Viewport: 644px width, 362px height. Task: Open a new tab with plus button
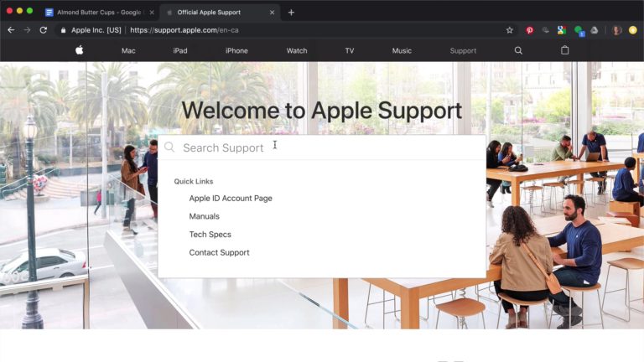coord(291,13)
